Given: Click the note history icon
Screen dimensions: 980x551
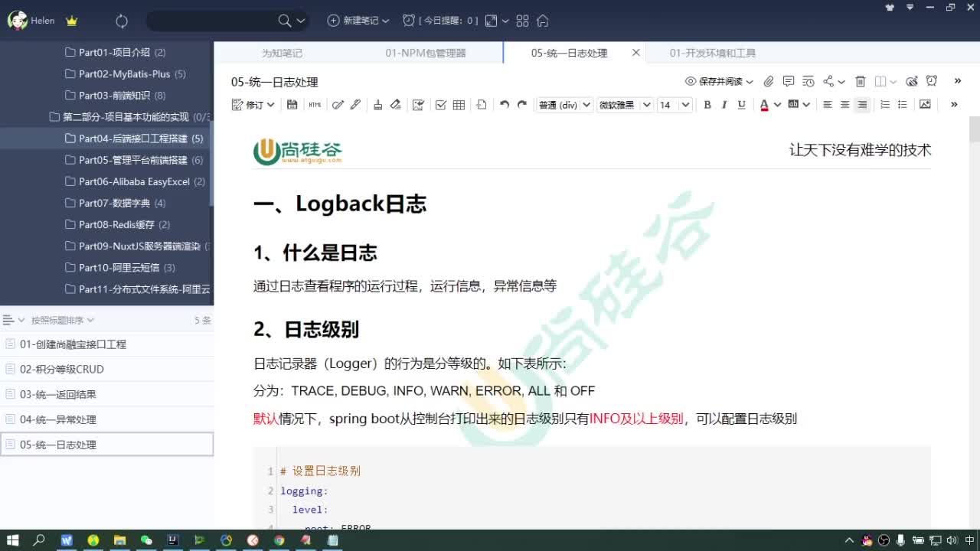Looking at the screenshot, I should (x=808, y=81).
